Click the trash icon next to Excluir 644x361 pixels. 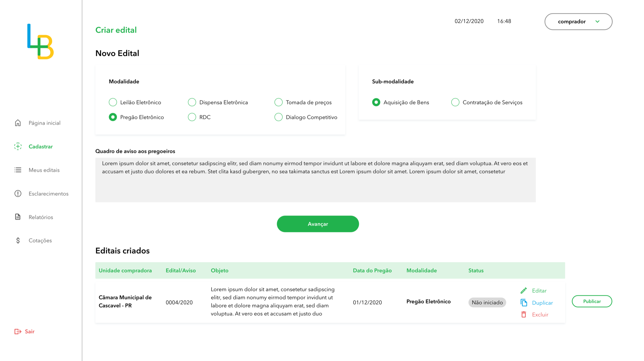524,314
